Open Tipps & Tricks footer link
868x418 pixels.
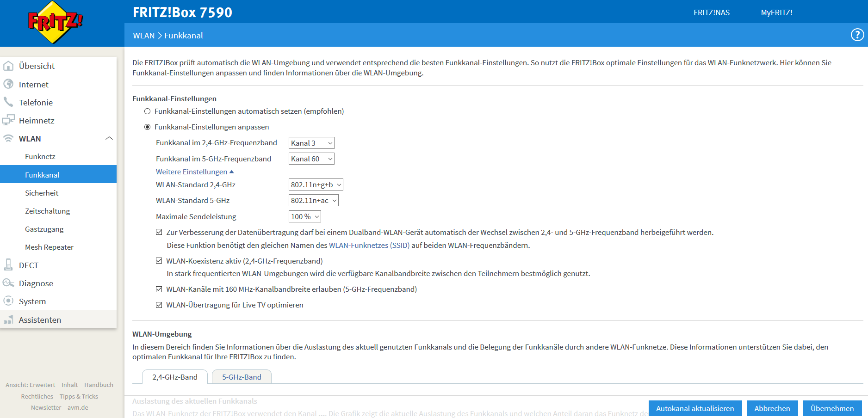tap(79, 396)
